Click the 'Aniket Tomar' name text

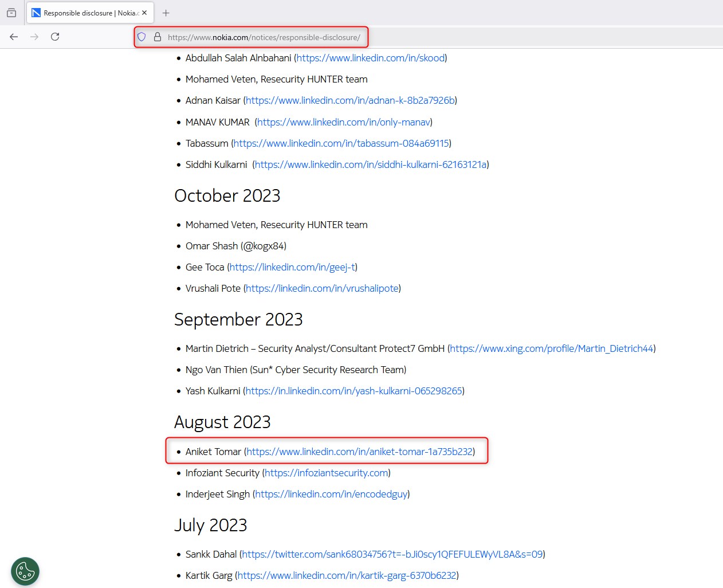tap(213, 452)
